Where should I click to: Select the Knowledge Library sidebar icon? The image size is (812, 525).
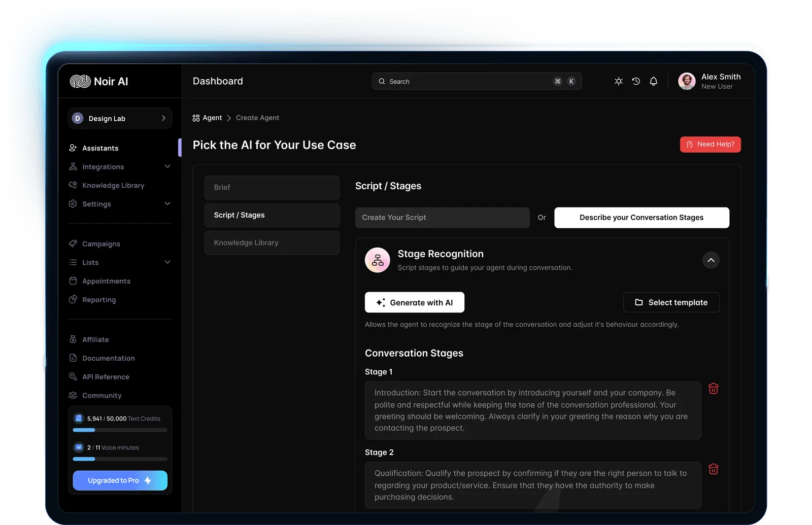pyautogui.click(x=73, y=185)
